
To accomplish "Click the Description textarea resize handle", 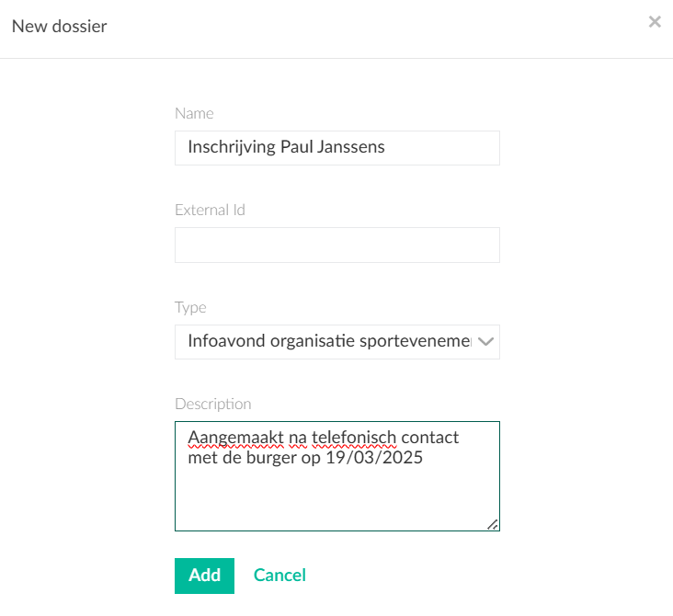I will pyautogui.click(x=493, y=525).
